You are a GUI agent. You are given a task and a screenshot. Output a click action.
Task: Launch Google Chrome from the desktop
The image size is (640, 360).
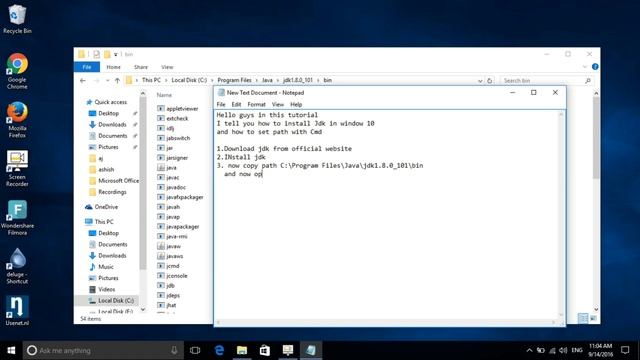(x=17, y=71)
